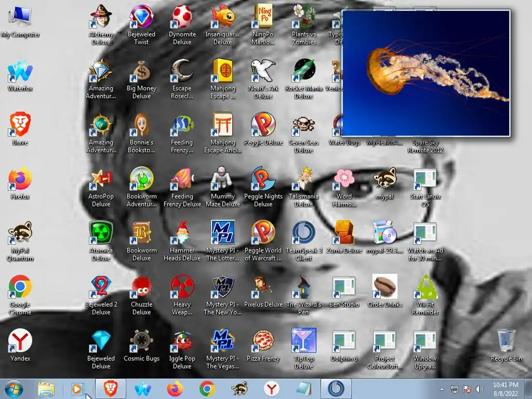
Task: Select the Peggle World of Warcraft icon
Action: tap(263, 241)
